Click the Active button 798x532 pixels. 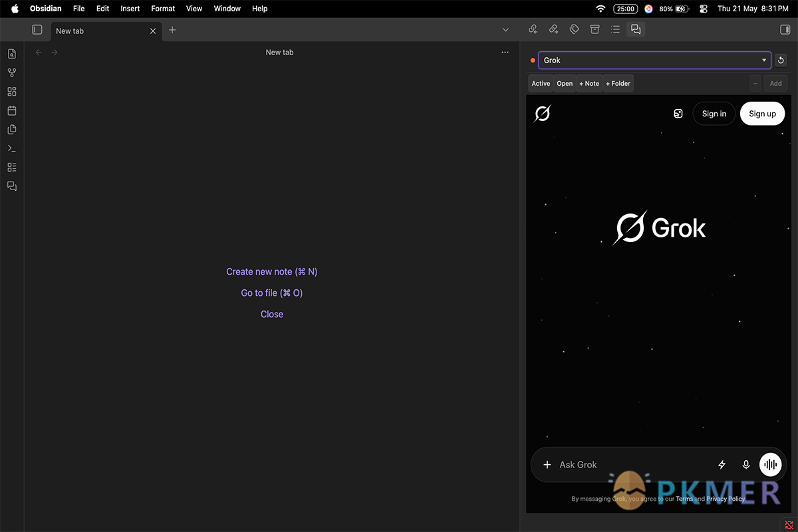[x=541, y=83]
